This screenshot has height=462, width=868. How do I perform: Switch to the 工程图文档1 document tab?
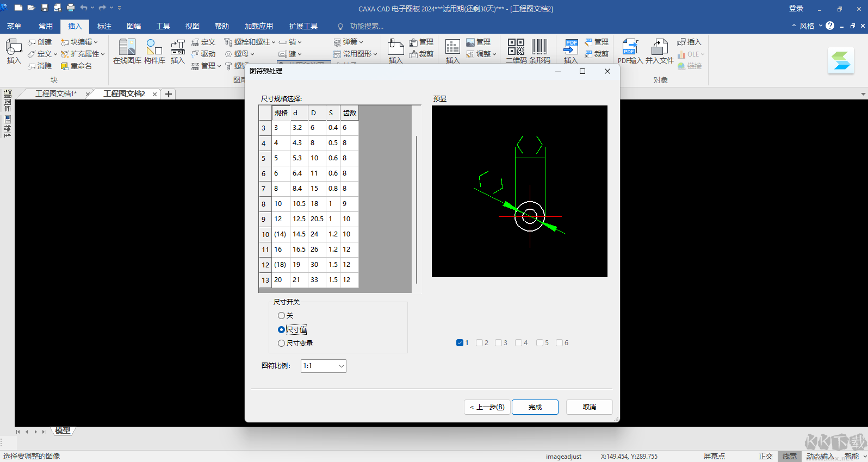[55, 94]
